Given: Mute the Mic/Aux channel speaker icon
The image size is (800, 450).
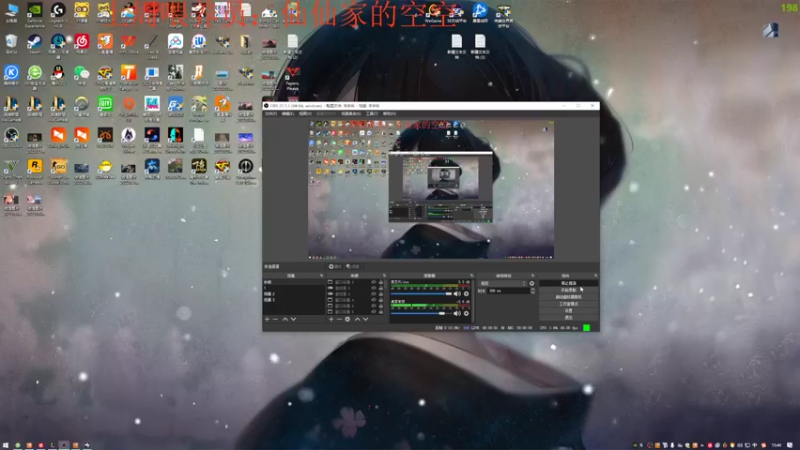Looking at the screenshot, I should (457, 293).
